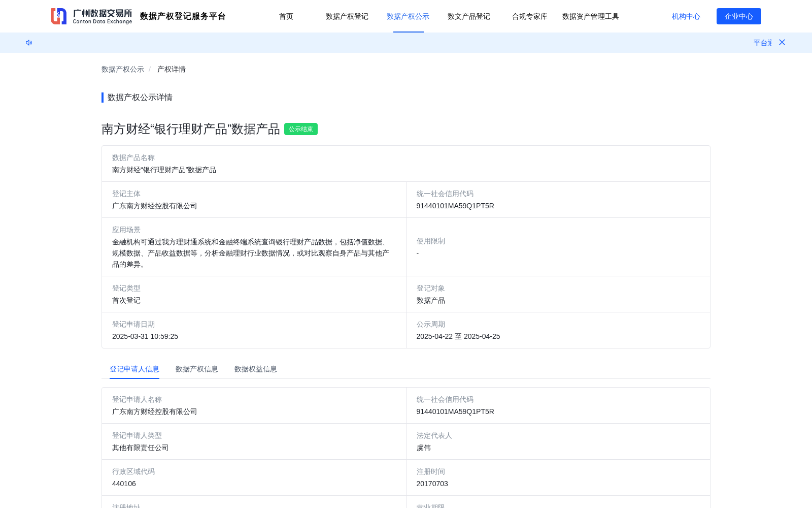Go back to 数据产权公示 breadcrumb
Screen dimensions: 812x508
123,69
